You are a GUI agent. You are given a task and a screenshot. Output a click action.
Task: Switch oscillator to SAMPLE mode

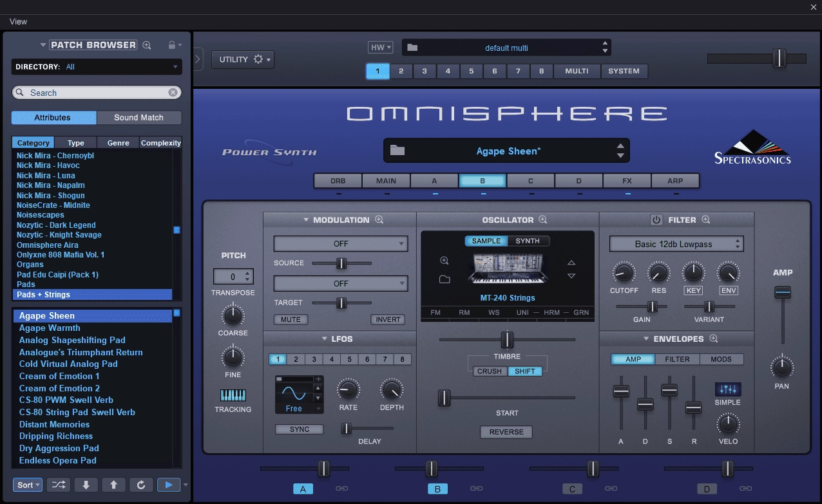click(486, 241)
